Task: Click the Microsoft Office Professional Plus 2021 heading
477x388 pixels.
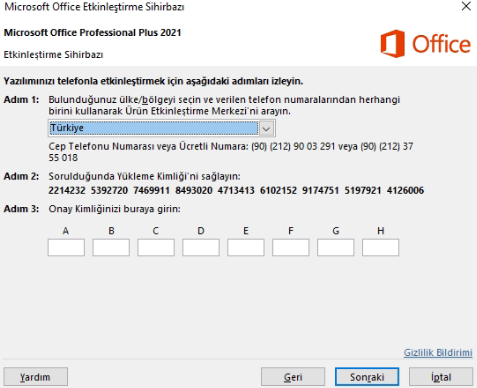Action: tap(92, 33)
